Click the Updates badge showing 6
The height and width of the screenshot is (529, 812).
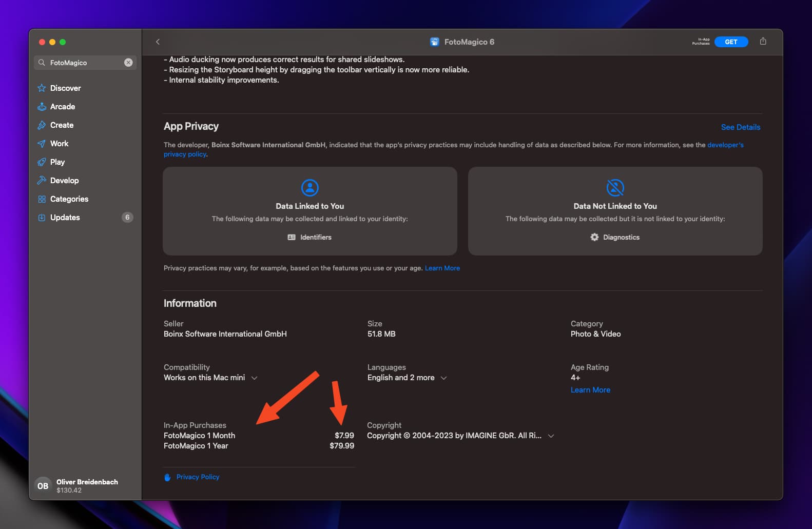127,218
